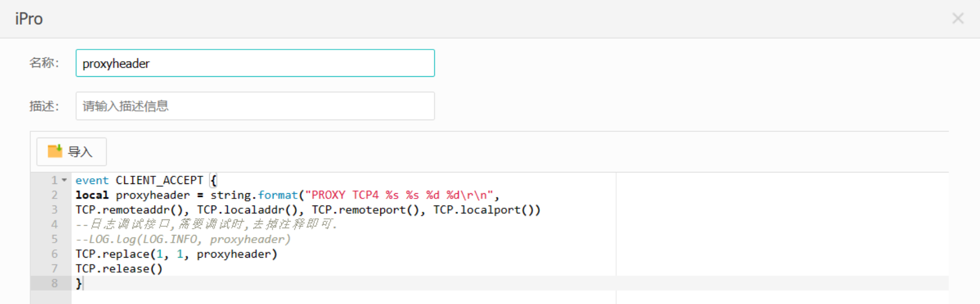Click line number 5 in the gutter

(x=55, y=239)
